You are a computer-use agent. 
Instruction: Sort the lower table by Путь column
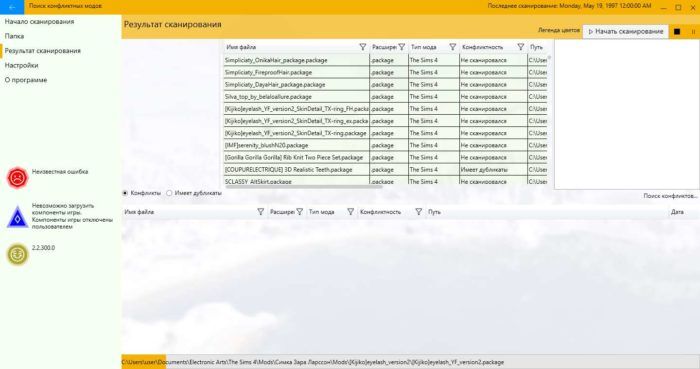434,212
